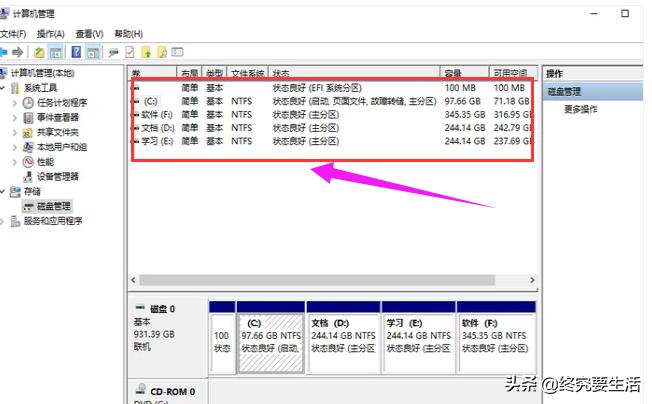Click the yellow sheet icon with green up arrow
The height and width of the screenshot is (404, 652).
pyautogui.click(x=146, y=52)
